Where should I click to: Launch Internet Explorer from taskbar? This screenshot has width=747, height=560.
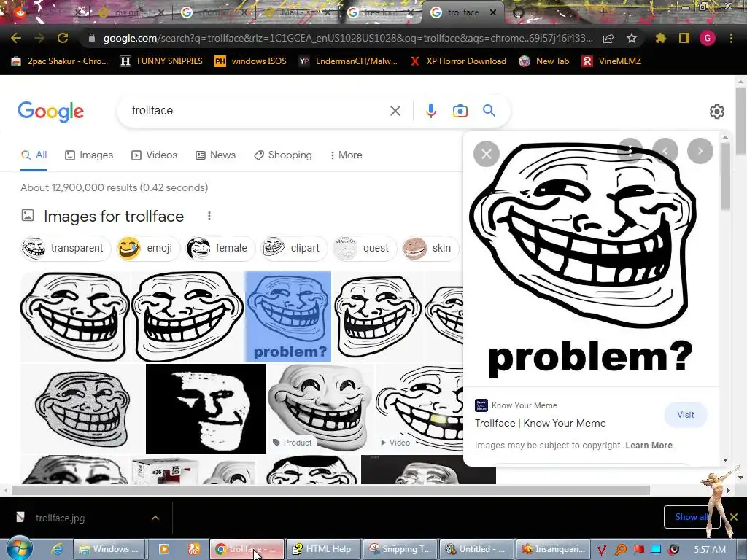point(57,549)
